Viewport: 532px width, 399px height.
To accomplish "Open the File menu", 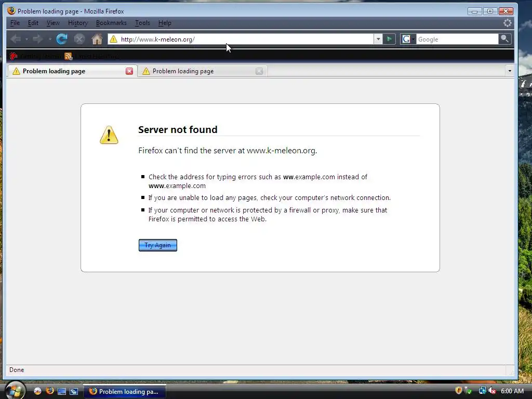I will (15, 23).
